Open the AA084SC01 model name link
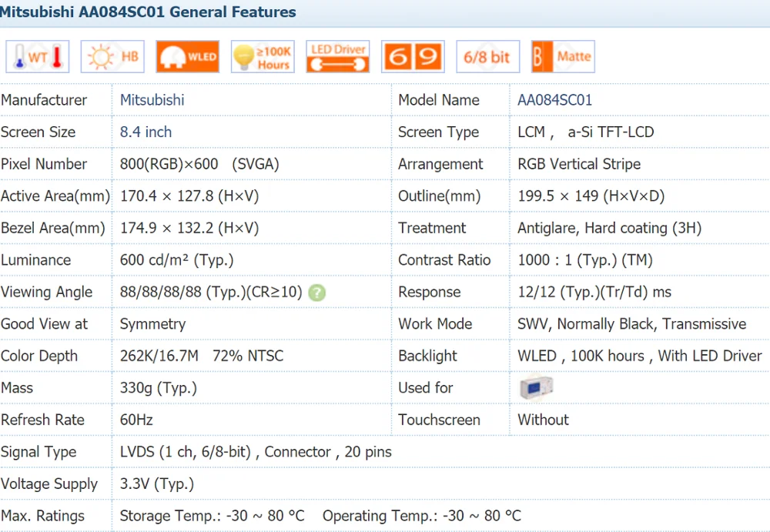Image resolution: width=770 pixels, height=532 pixels. pyautogui.click(x=555, y=100)
